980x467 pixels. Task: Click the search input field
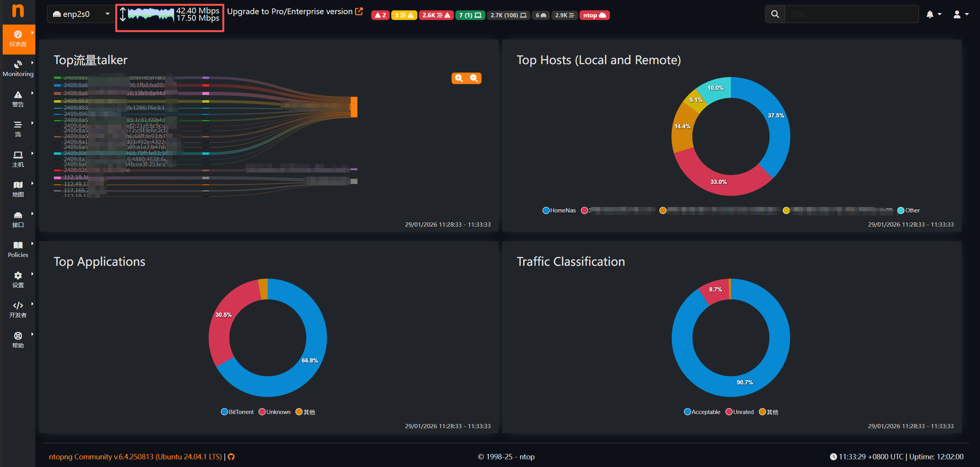pos(851,14)
